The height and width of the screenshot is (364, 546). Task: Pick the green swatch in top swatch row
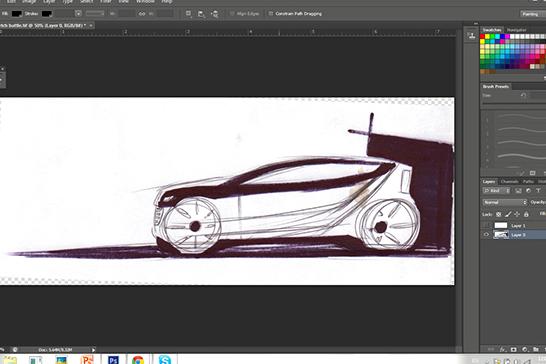point(492,36)
